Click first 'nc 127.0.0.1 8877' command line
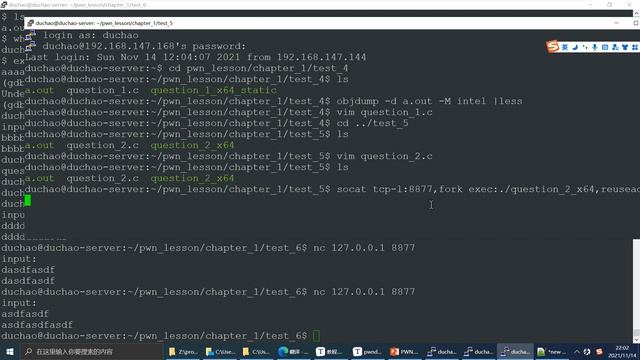Image resolution: width=640 pixels, height=360 pixels. 208,248
